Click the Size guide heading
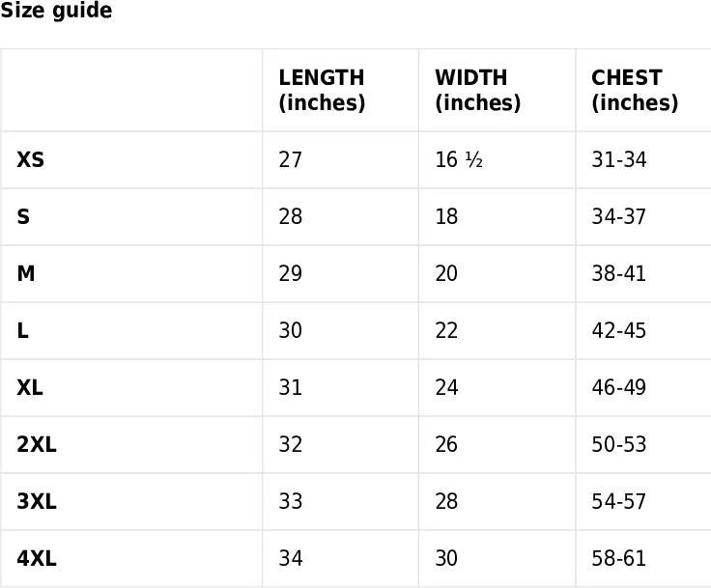 coord(56,12)
